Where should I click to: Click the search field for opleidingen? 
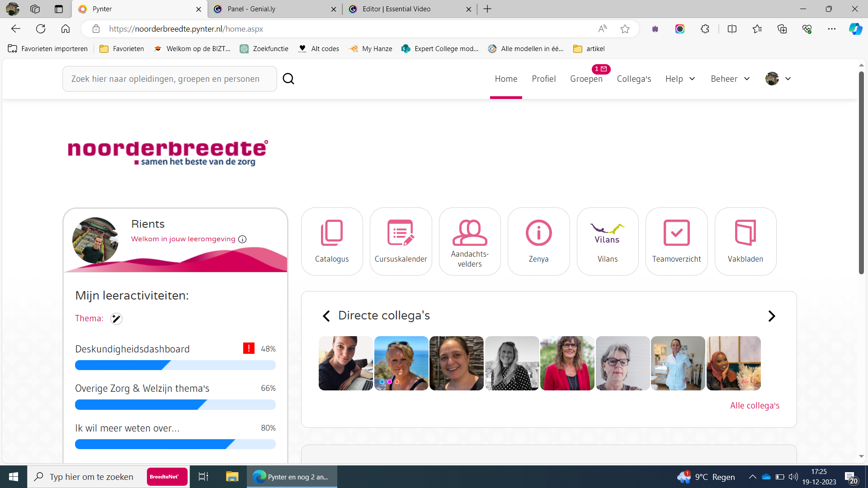click(170, 79)
